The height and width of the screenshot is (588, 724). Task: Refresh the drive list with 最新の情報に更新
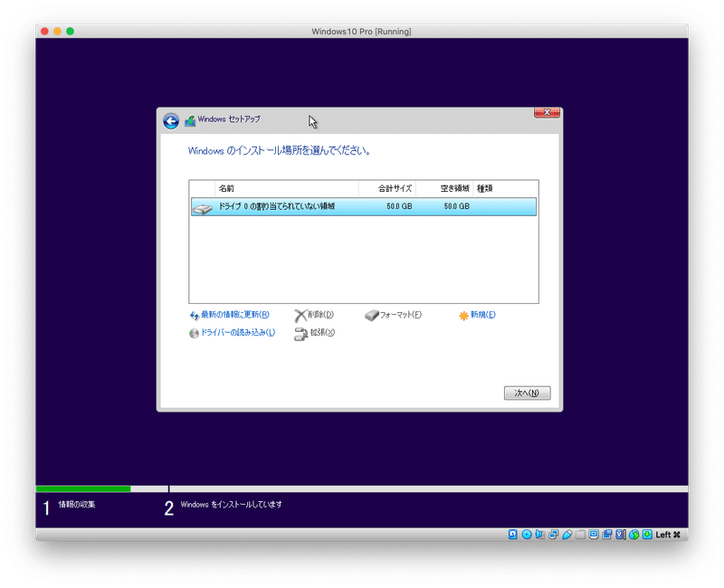(x=224, y=316)
